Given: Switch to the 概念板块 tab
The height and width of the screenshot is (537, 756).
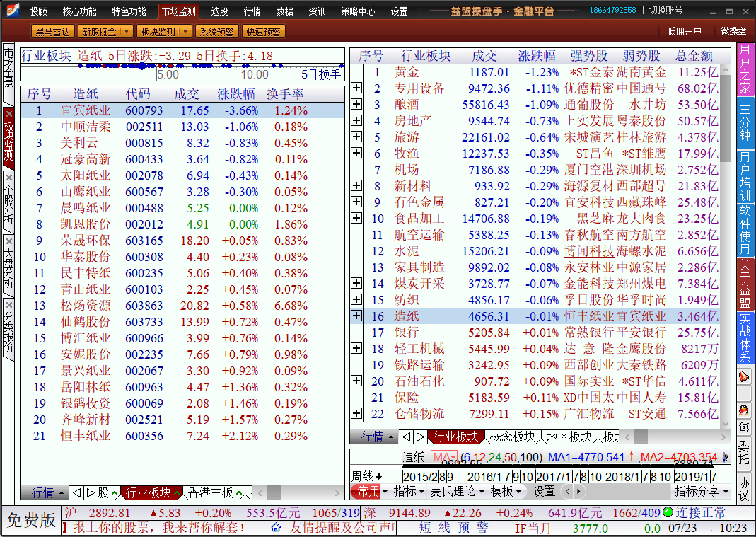Looking at the screenshot, I should point(512,437).
